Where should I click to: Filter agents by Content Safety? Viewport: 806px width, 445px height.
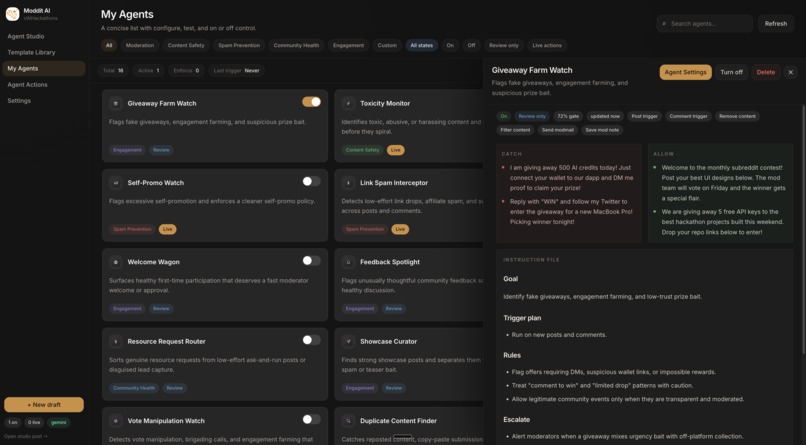point(186,45)
